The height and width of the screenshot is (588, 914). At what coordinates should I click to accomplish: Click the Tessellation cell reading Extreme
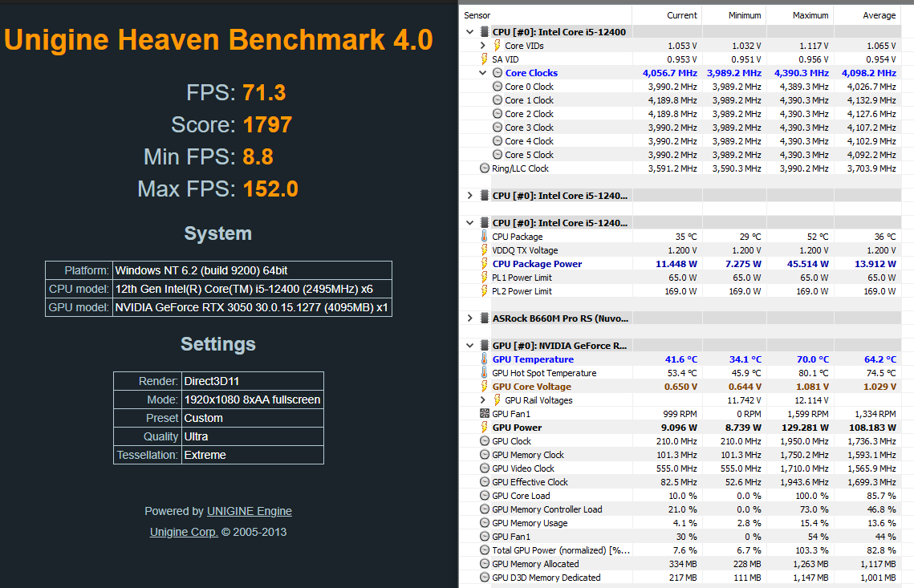click(253, 455)
